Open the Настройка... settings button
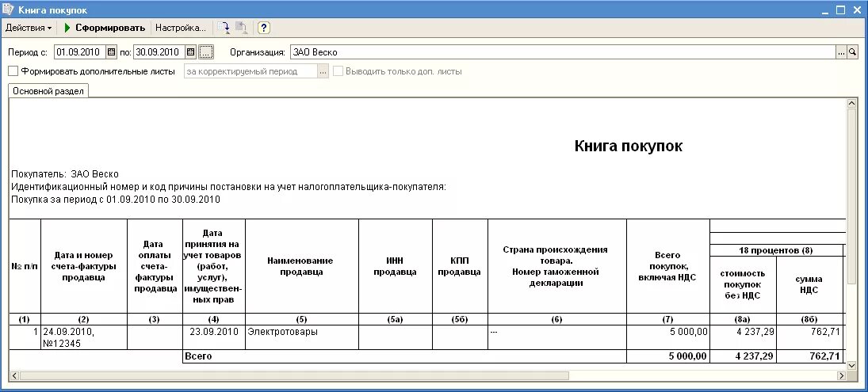 coord(181,28)
